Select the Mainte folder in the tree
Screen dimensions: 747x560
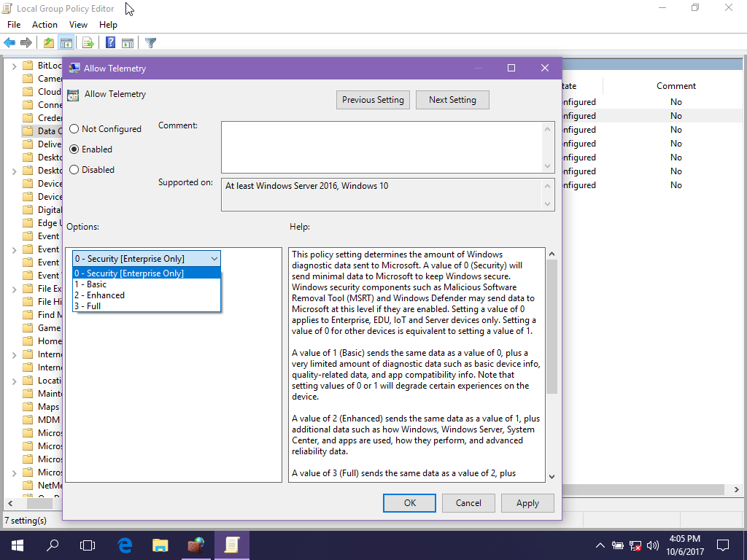click(42, 394)
